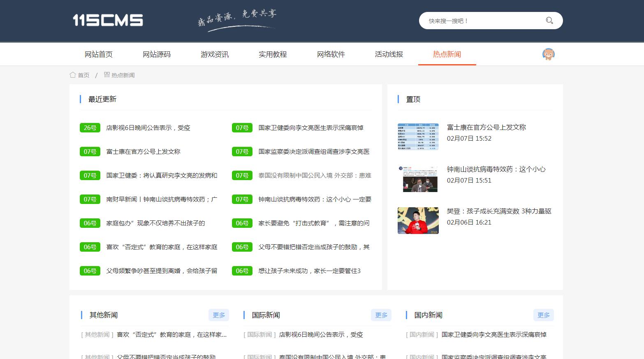Open the 网站首页 nav tab

tap(99, 54)
